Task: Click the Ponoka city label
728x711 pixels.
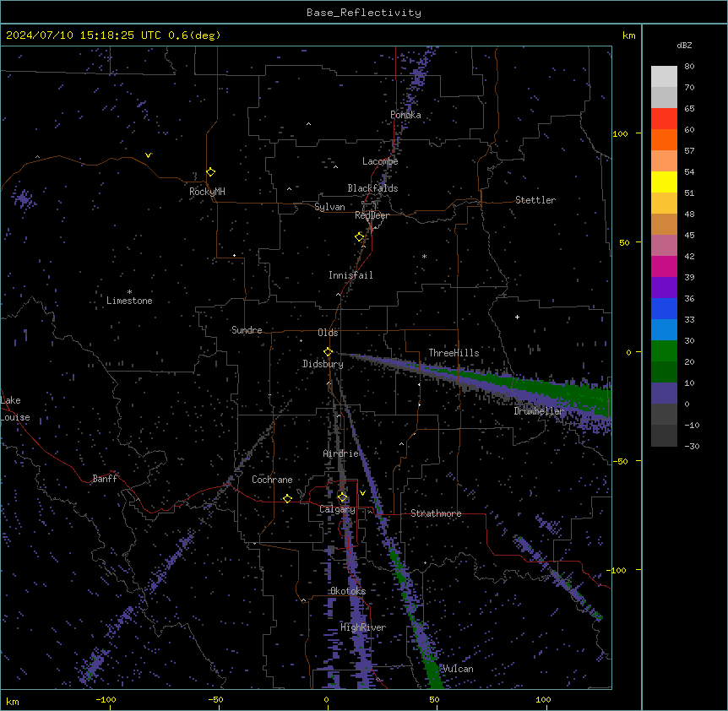Action: (405, 115)
